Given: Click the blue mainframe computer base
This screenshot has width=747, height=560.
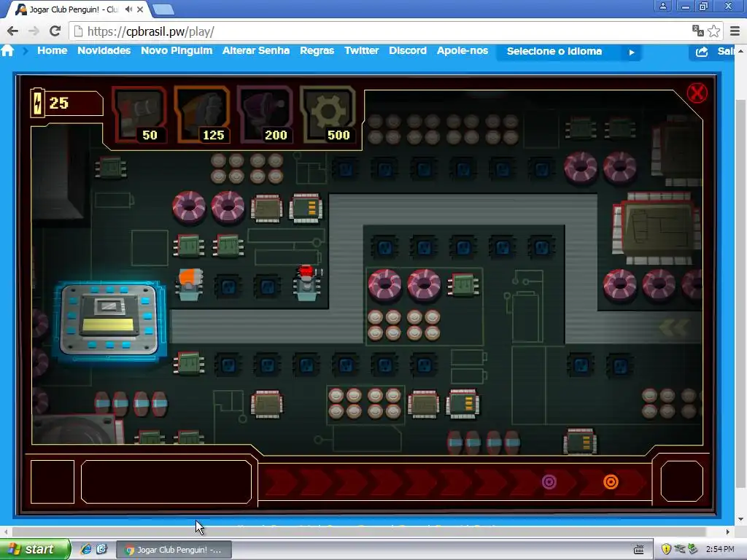Looking at the screenshot, I should (x=109, y=319).
